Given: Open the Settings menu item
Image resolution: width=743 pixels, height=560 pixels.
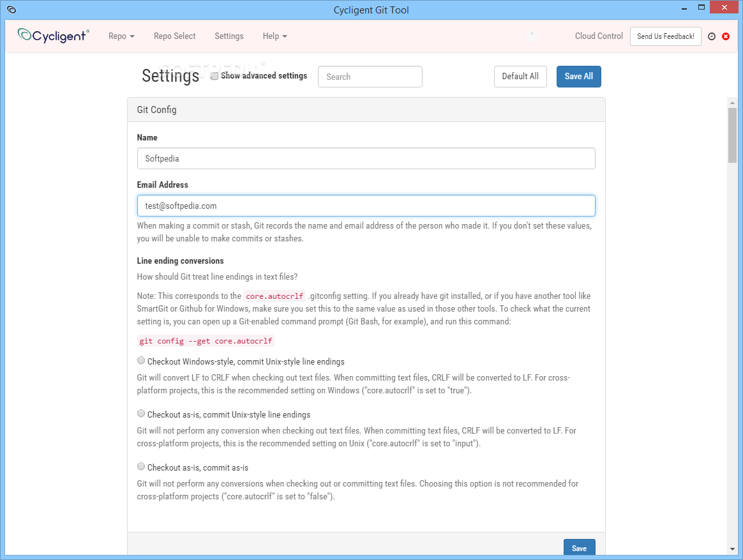Looking at the screenshot, I should pos(229,36).
